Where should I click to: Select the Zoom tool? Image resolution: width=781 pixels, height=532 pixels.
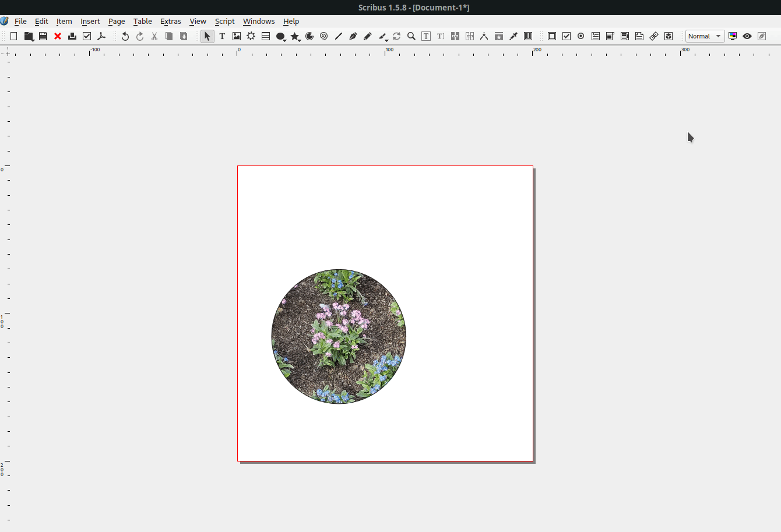pyautogui.click(x=411, y=36)
